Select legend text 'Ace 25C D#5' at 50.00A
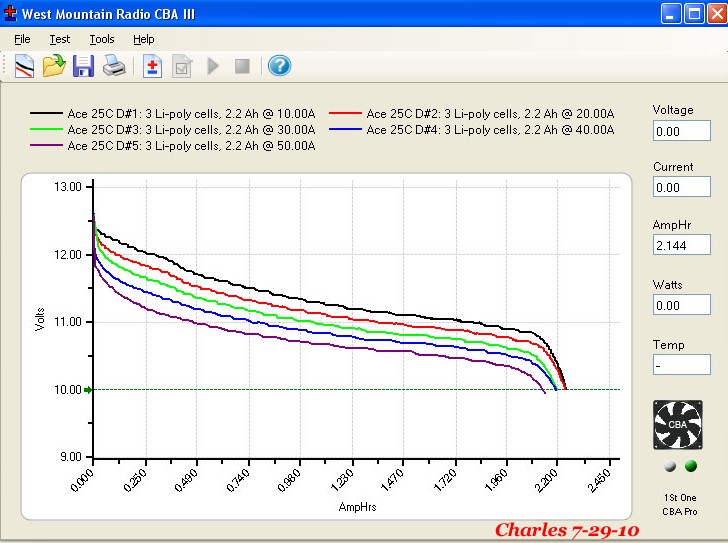 coord(191,146)
